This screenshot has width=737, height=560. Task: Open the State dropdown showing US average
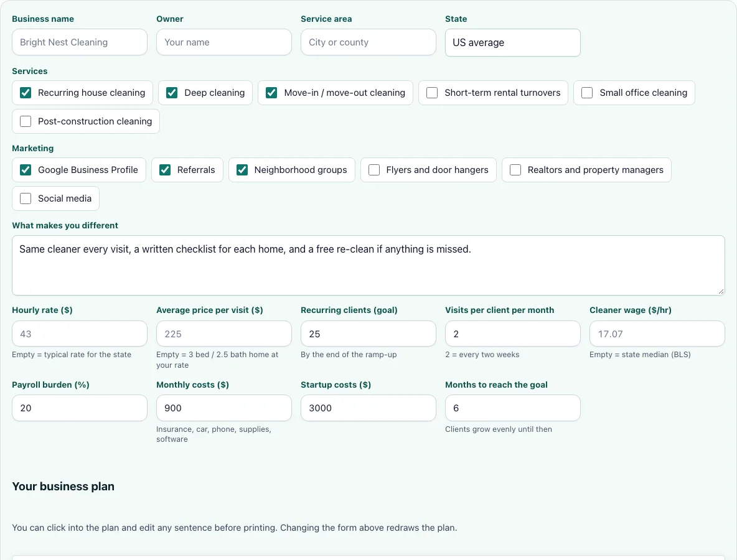coord(513,43)
